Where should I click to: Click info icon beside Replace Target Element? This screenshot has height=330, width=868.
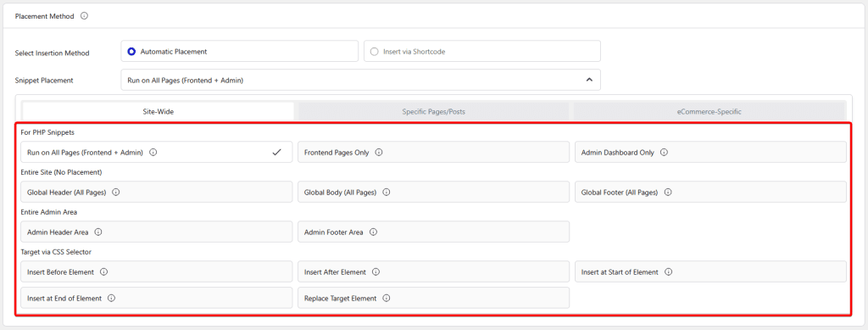coord(387,298)
